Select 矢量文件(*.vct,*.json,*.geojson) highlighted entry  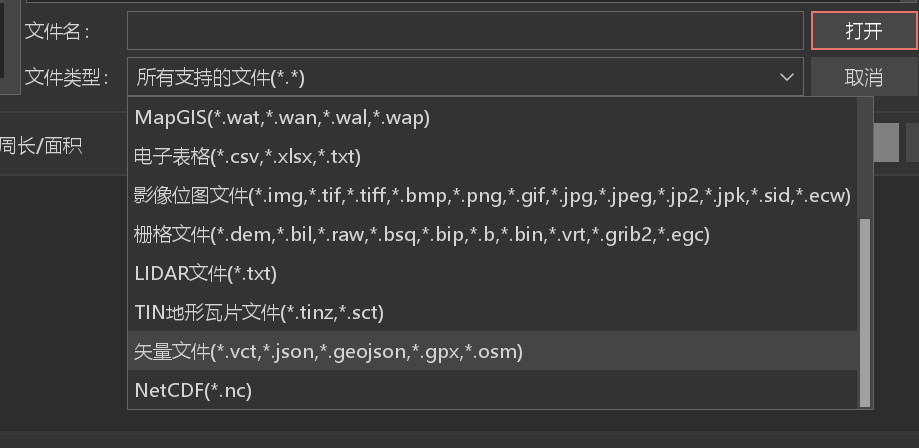pos(492,351)
